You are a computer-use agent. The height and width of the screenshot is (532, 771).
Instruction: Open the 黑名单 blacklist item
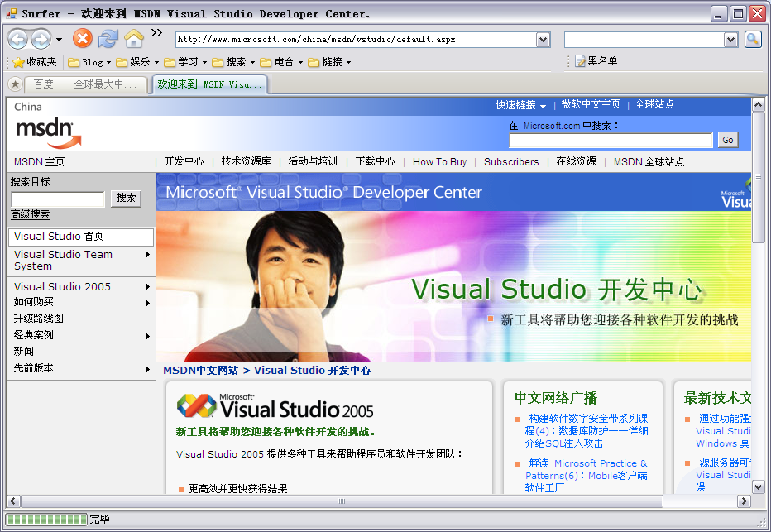point(596,61)
